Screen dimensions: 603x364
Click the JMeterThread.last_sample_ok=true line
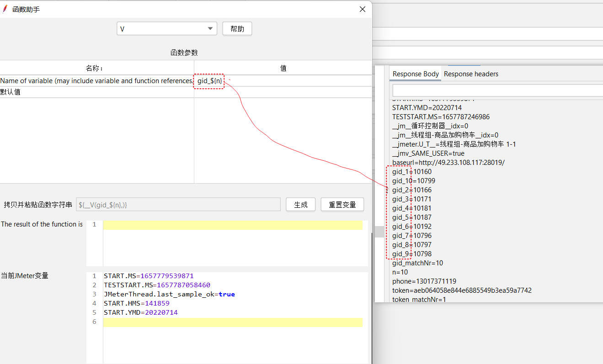click(x=169, y=294)
